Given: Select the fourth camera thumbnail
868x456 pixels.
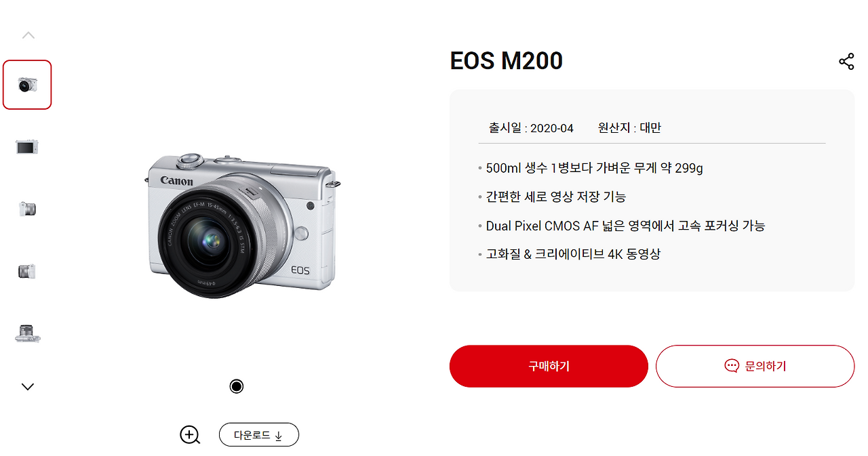Looking at the screenshot, I should coord(27,272).
